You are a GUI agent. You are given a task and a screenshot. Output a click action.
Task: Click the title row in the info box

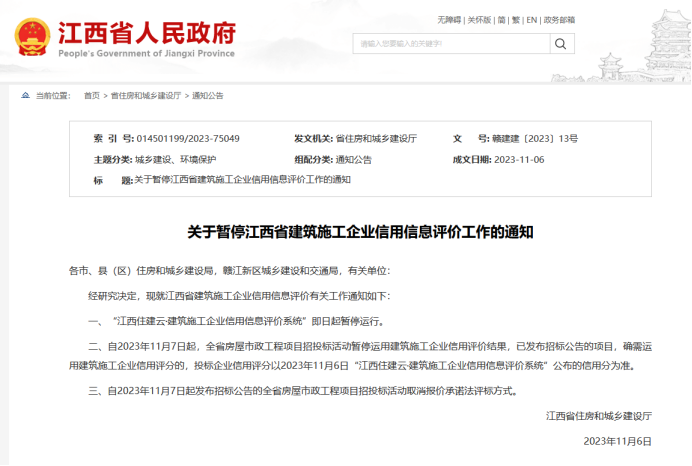point(222,180)
